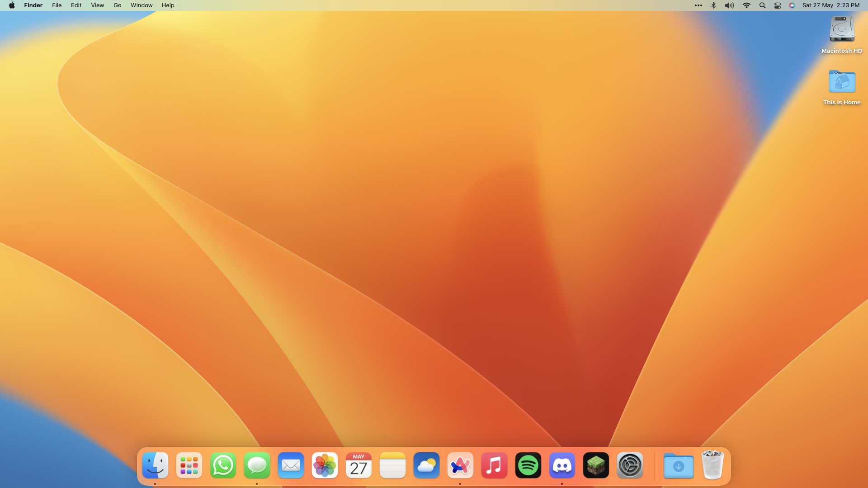Open System Settings gear icon
This screenshot has height=488, width=868.
click(630, 465)
